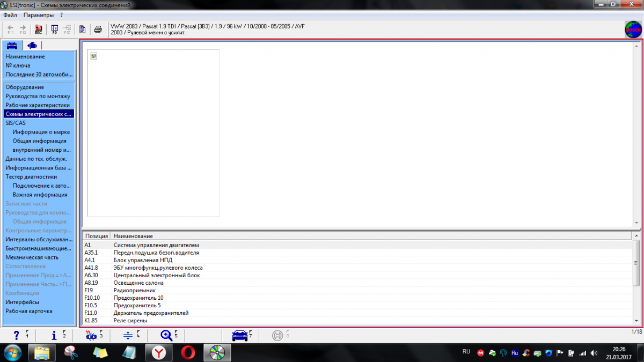The width and height of the screenshot is (644, 362).
Task: Select highlighted Схемы электрических соединений entry
Action: pos(39,114)
